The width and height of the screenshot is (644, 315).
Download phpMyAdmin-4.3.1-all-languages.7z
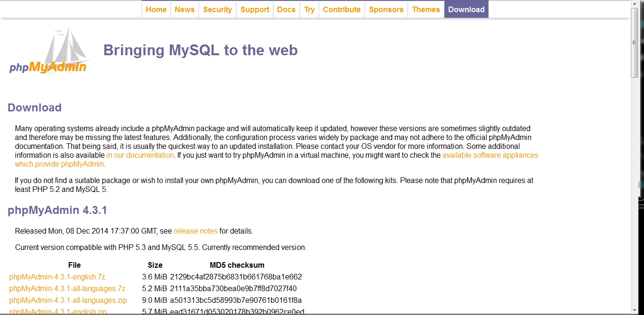(x=67, y=289)
